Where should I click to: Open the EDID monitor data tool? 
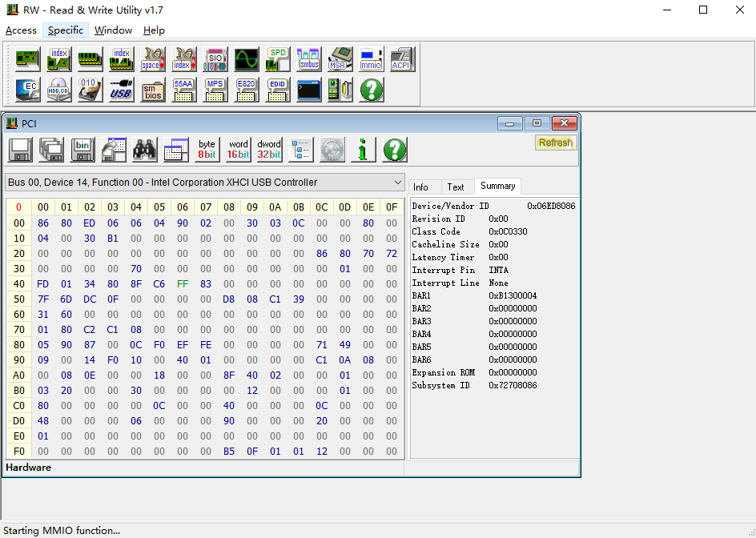coord(278,90)
